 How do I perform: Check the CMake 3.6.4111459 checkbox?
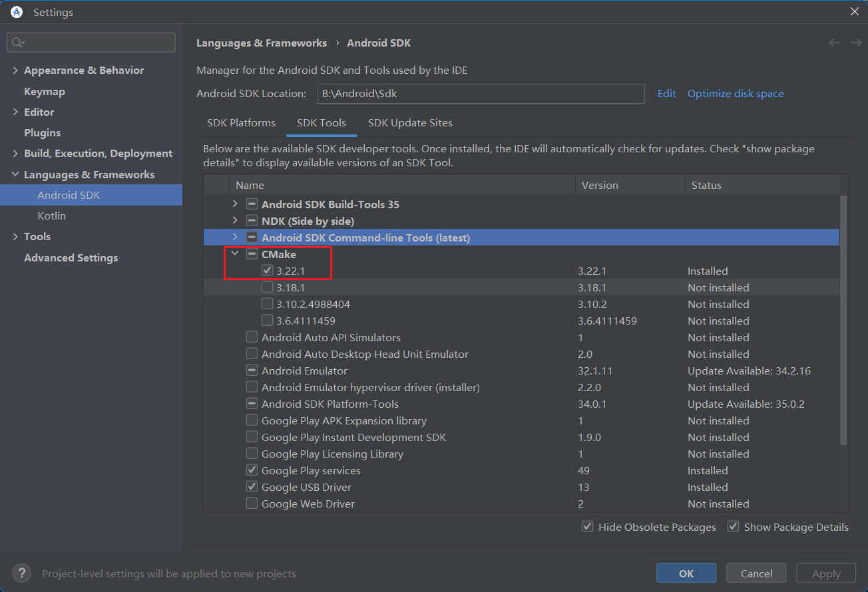coord(268,321)
